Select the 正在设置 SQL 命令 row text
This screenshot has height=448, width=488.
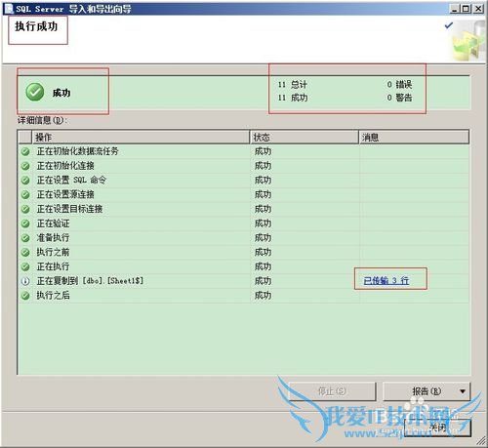71,180
